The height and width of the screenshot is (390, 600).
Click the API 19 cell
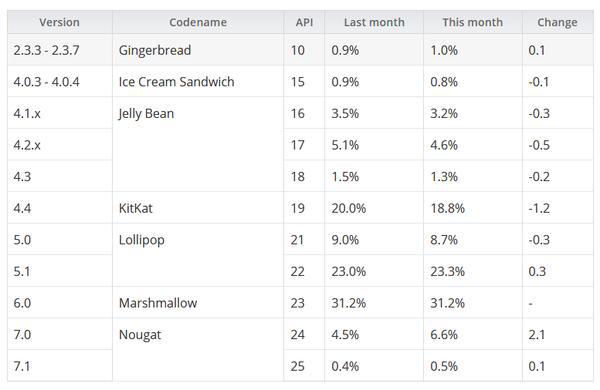point(304,208)
